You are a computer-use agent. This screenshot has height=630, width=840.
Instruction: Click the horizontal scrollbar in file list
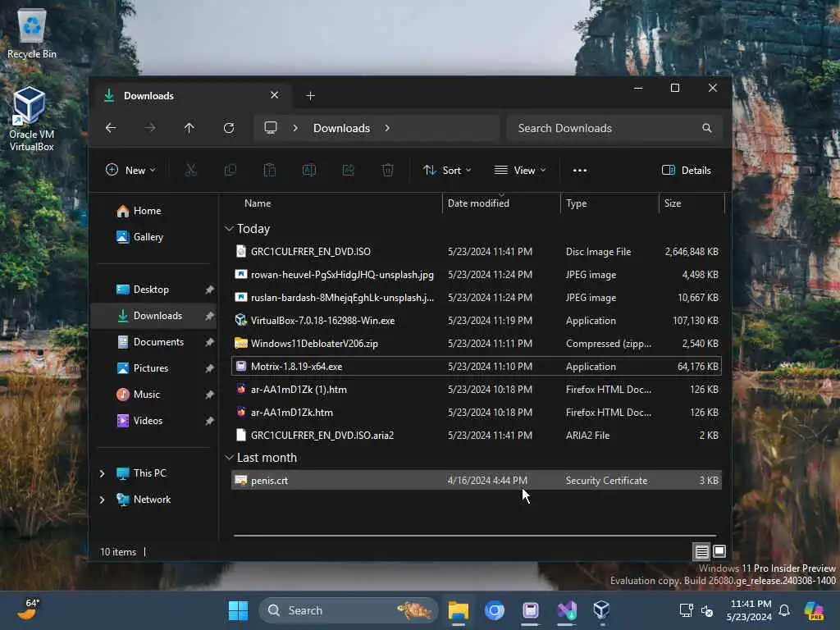pos(475,535)
